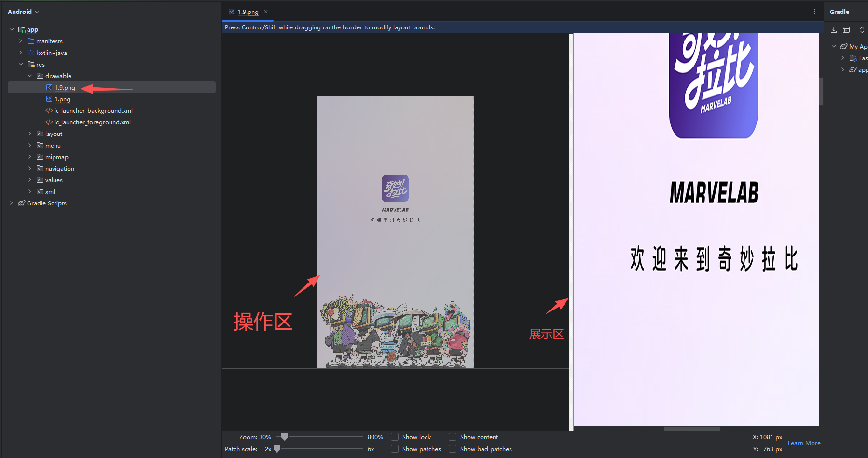Click the 1.9.png image file icon
Screen dimensions: 868x458
coord(49,87)
